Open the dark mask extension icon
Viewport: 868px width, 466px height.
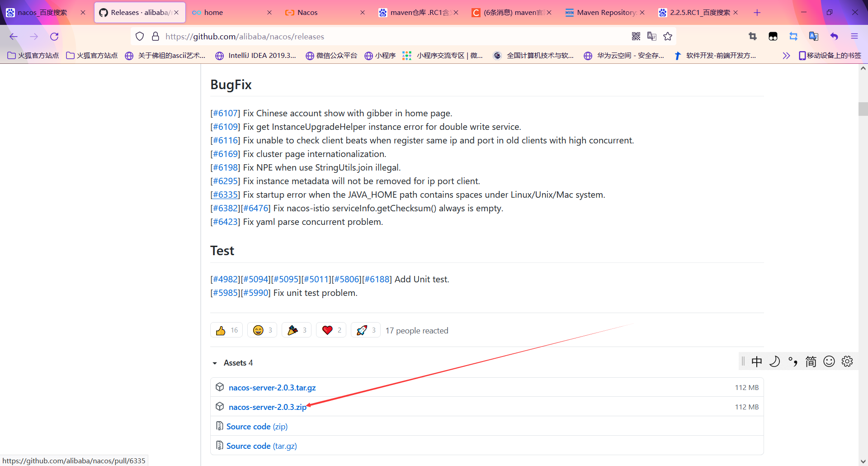[773, 36]
